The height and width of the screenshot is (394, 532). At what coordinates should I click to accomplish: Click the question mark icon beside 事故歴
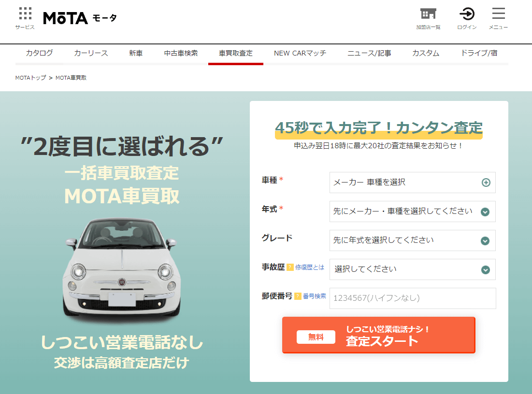[x=290, y=267]
